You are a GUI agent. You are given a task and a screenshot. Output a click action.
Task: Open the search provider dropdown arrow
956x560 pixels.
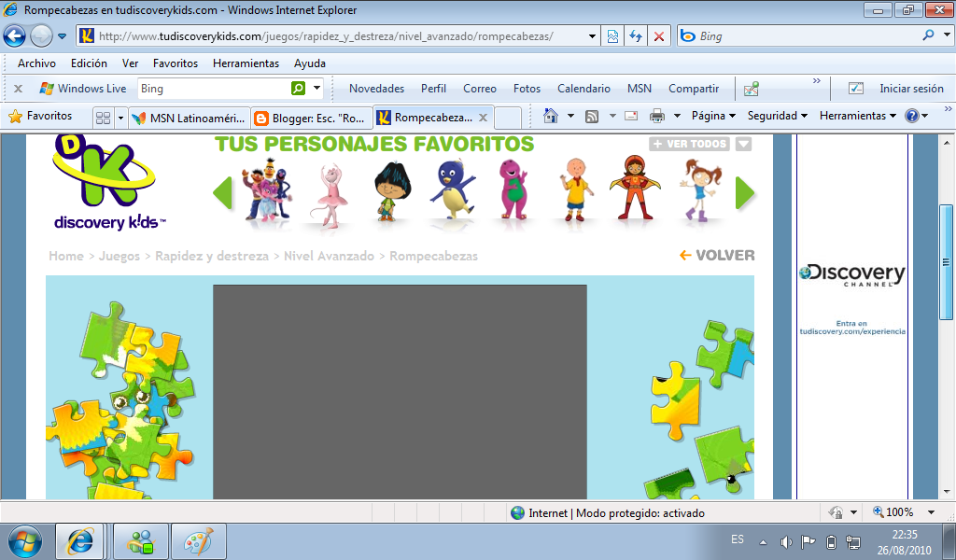947,35
